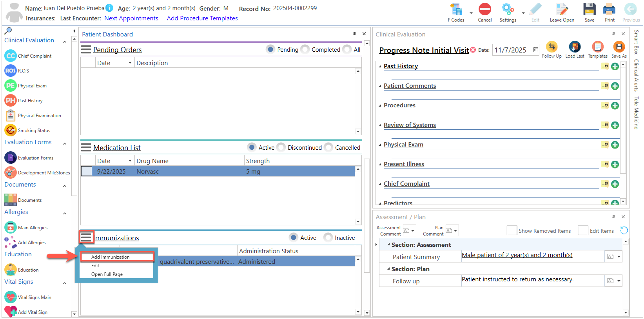Click Patient instructed to return text
The width and height of the screenshot is (644, 319).
517,279
